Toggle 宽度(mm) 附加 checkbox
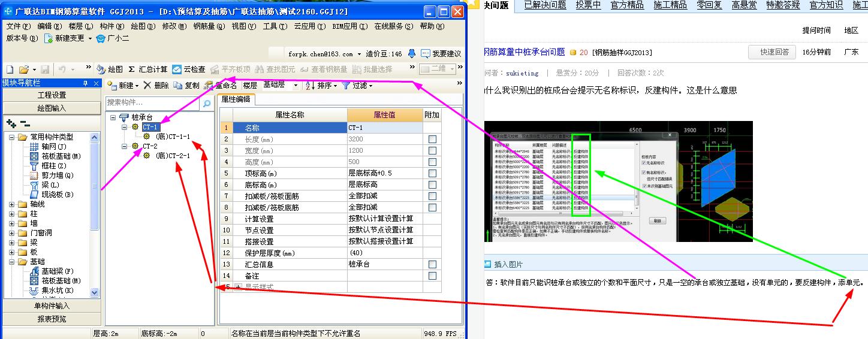The image size is (868, 339). click(x=432, y=150)
